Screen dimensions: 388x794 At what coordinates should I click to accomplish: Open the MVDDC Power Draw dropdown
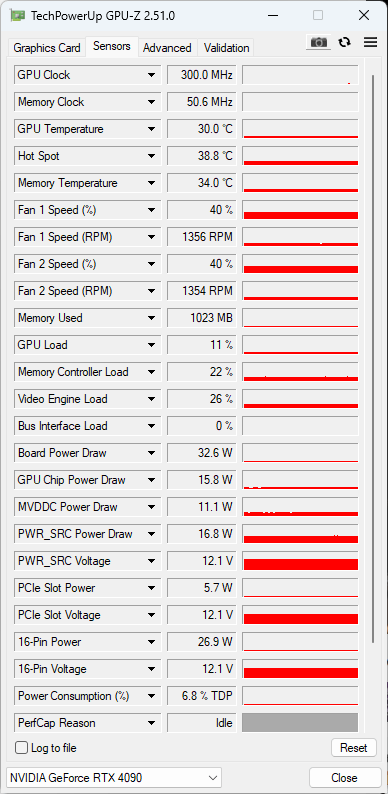click(x=151, y=507)
